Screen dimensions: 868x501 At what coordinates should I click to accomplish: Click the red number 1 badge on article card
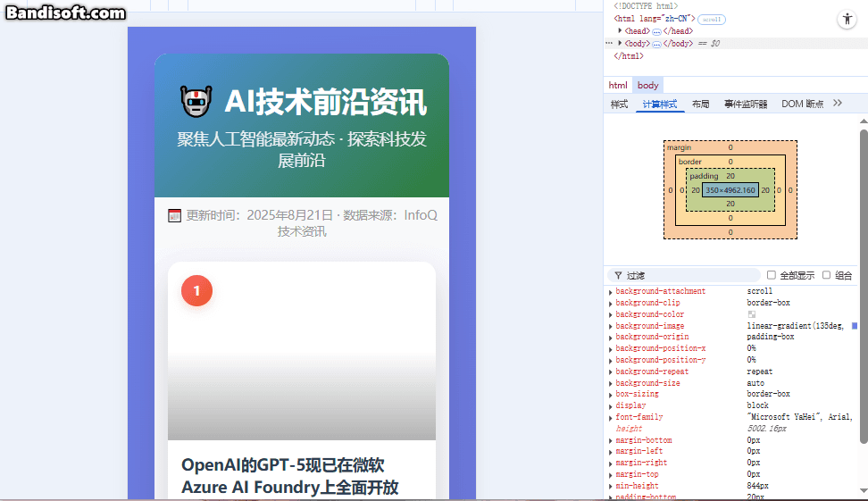click(x=196, y=290)
